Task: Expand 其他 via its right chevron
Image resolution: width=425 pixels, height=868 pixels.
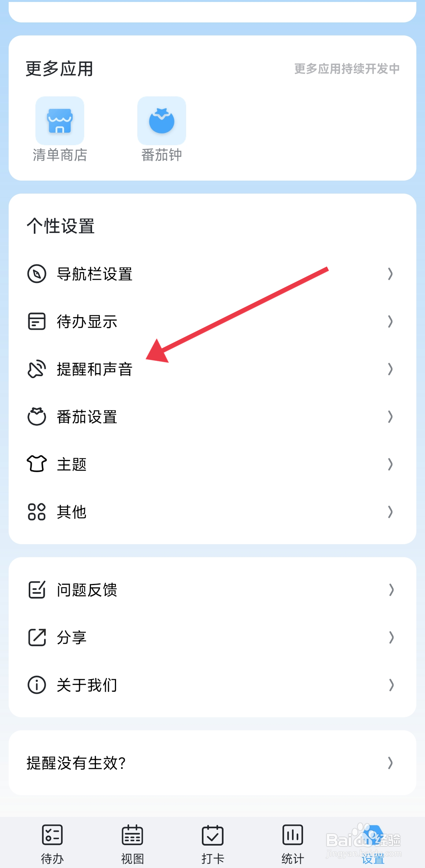Action: [x=390, y=512]
